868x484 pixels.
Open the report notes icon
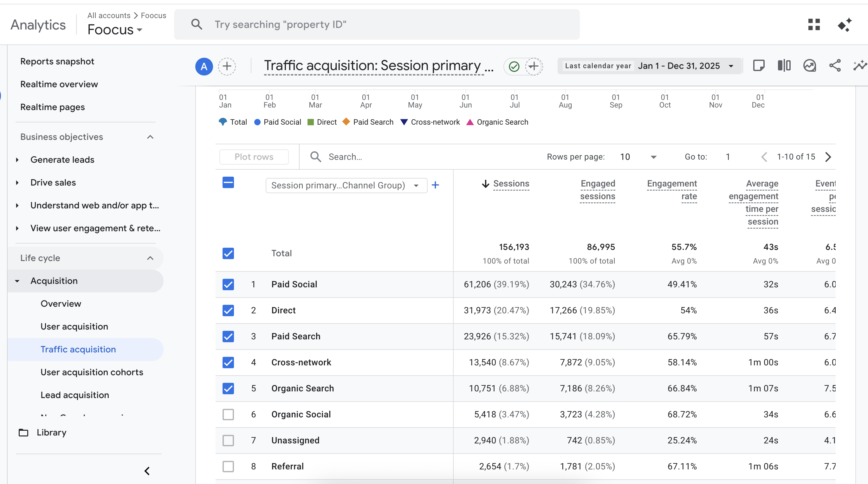(759, 65)
